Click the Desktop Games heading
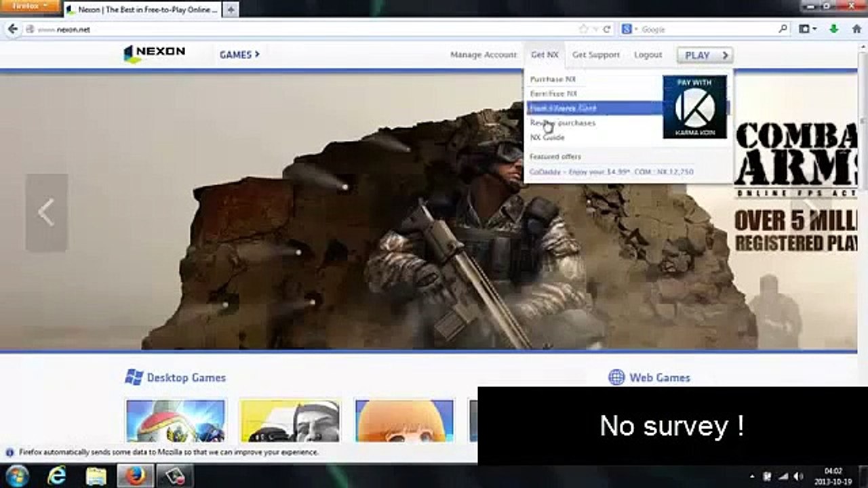 [x=186, y=378]
